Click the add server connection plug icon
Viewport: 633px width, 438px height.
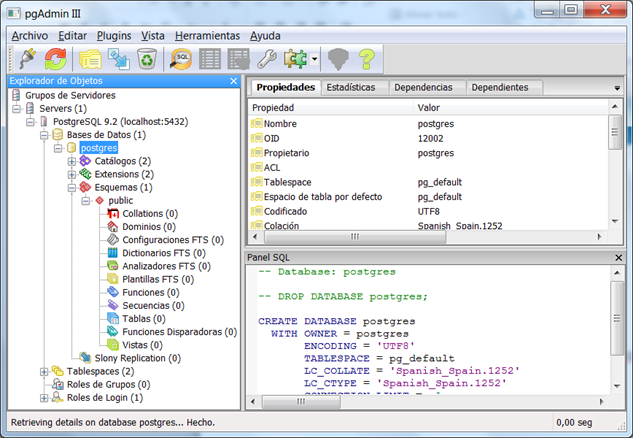click(26, 59)
